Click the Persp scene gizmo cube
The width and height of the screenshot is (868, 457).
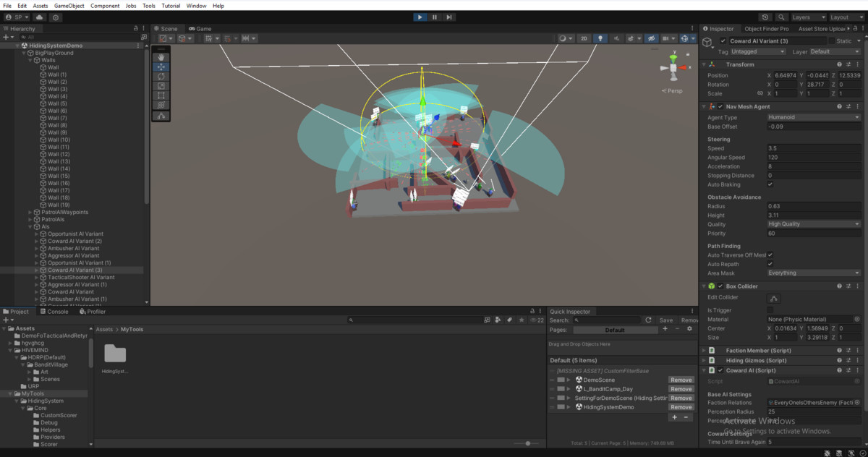673,67
